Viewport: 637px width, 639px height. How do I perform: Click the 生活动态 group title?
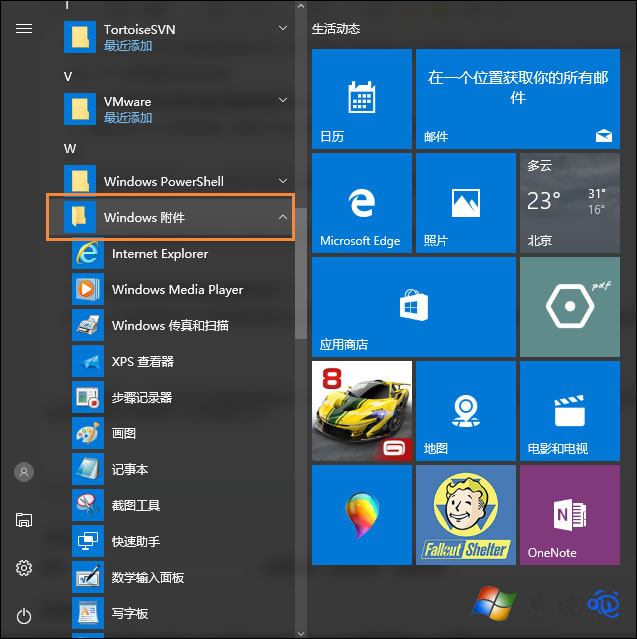[336, 29]
